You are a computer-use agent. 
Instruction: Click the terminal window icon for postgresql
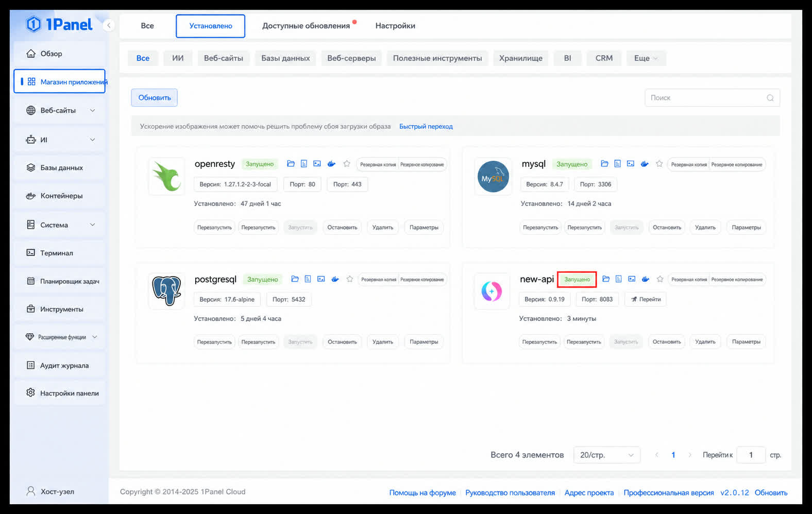tap(321, 279)
